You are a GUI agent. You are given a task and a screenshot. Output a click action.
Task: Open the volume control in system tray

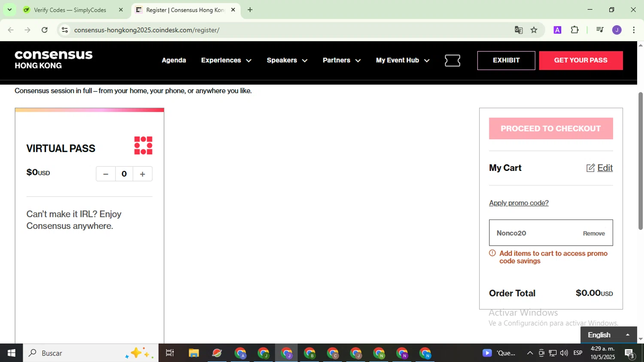pos(564,353)
